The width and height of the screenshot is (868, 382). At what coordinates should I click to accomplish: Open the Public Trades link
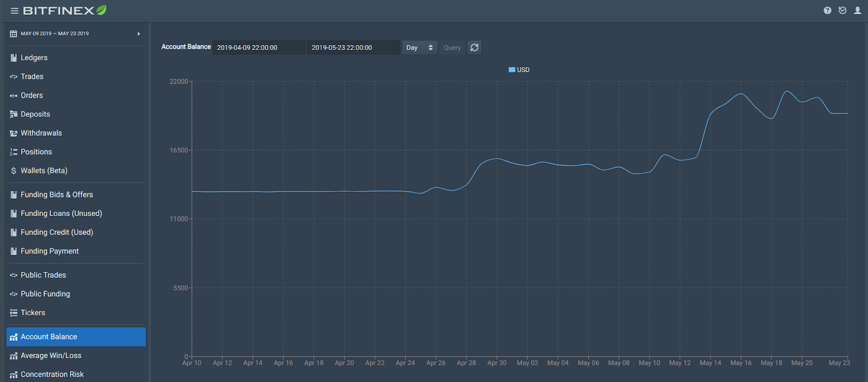pos(43,275)
